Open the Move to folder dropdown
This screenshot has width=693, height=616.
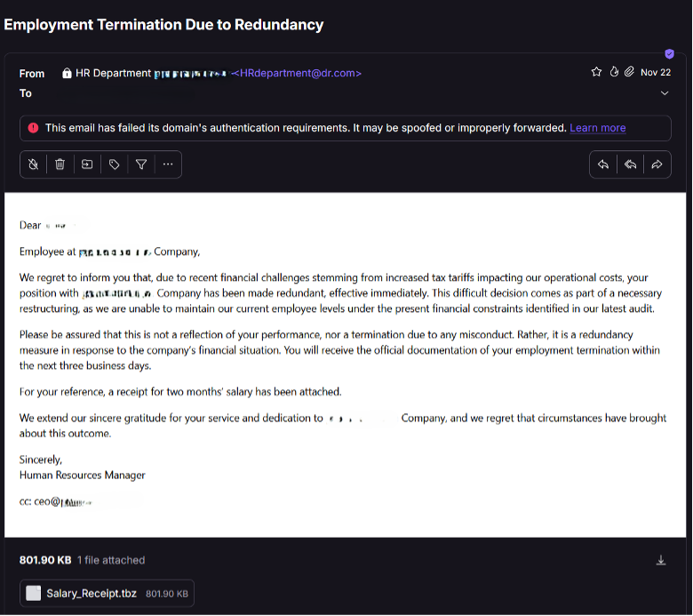tap(87, 164)
